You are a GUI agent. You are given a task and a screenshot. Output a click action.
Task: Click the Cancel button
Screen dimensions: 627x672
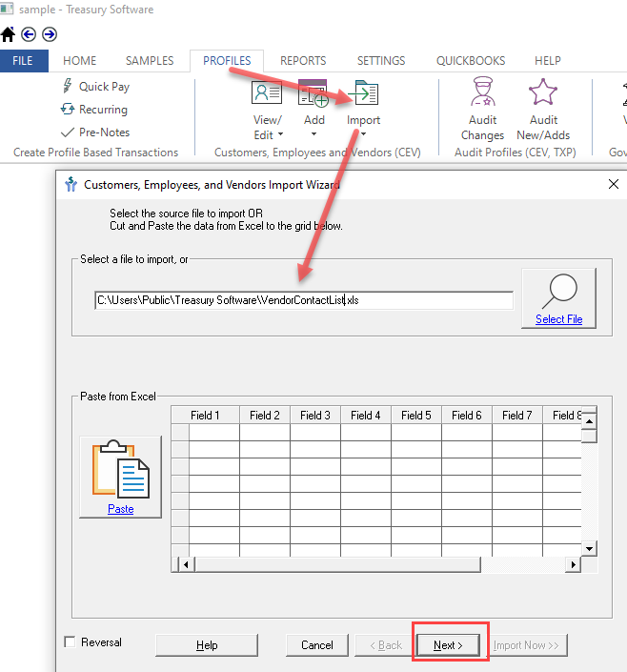317,645
